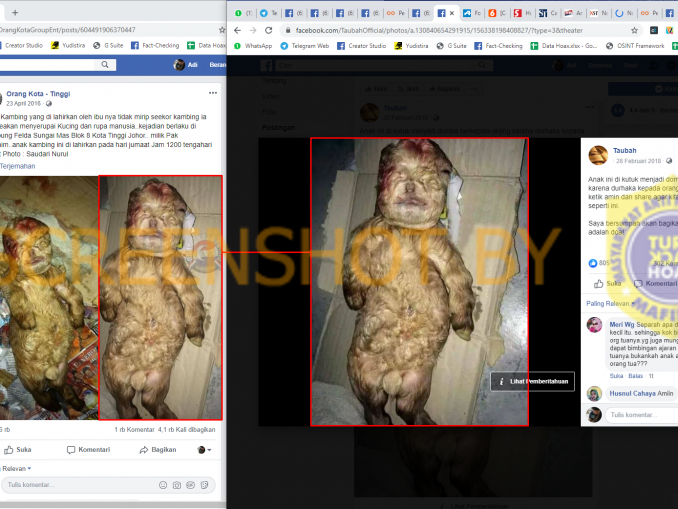This screenshot has height=509, width=678.
Task: Open Fact-Checking bookmark in right window
Action: (498, 46)
